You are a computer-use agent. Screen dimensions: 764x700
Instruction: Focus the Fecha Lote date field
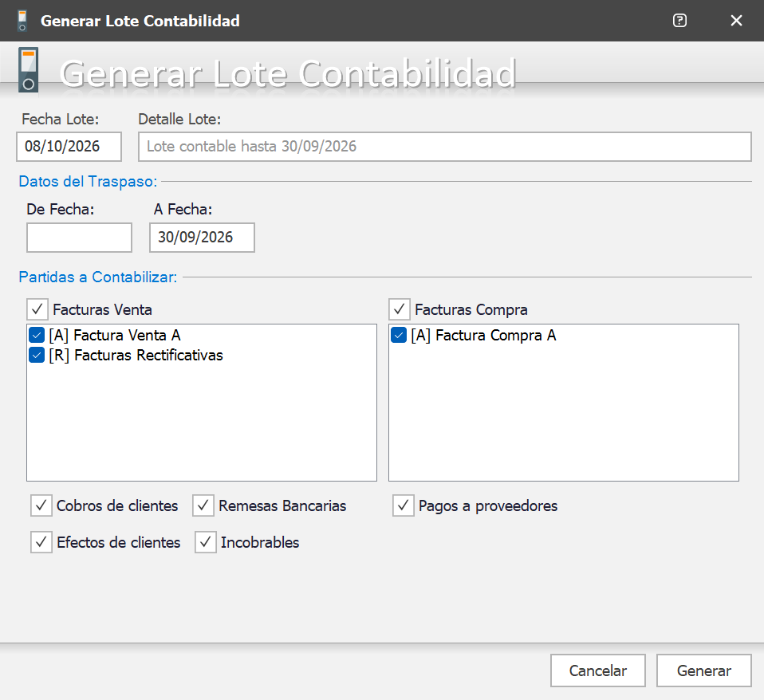(69, 147)
